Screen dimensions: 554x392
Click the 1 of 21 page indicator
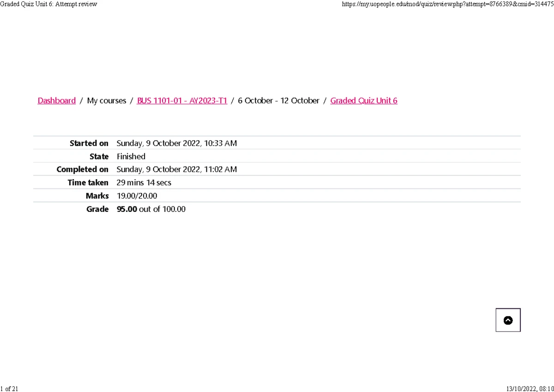[x=10, y=388]
